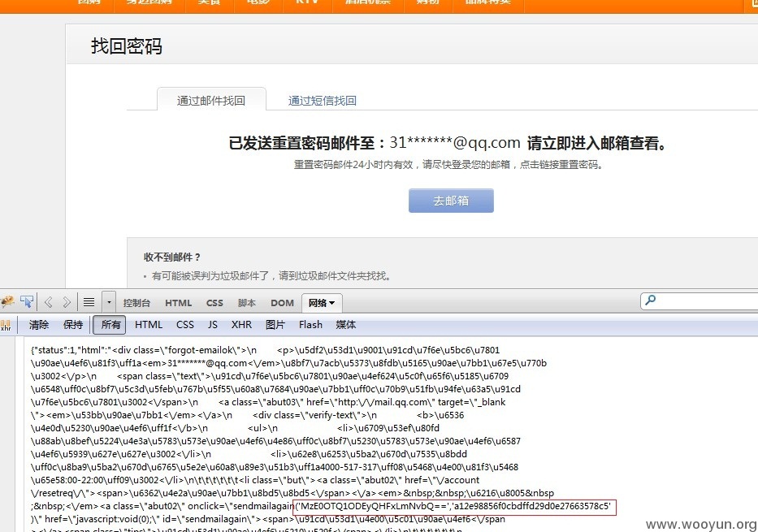Open the DOM panel tab
The width and height of the screenshot is (758, 532).
point(282,303)
